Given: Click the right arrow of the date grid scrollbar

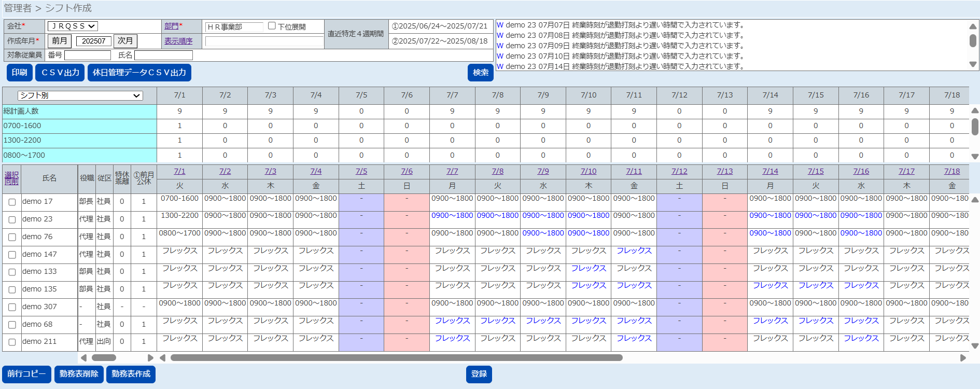Looking at the screenshot, I should pos(963,358).
